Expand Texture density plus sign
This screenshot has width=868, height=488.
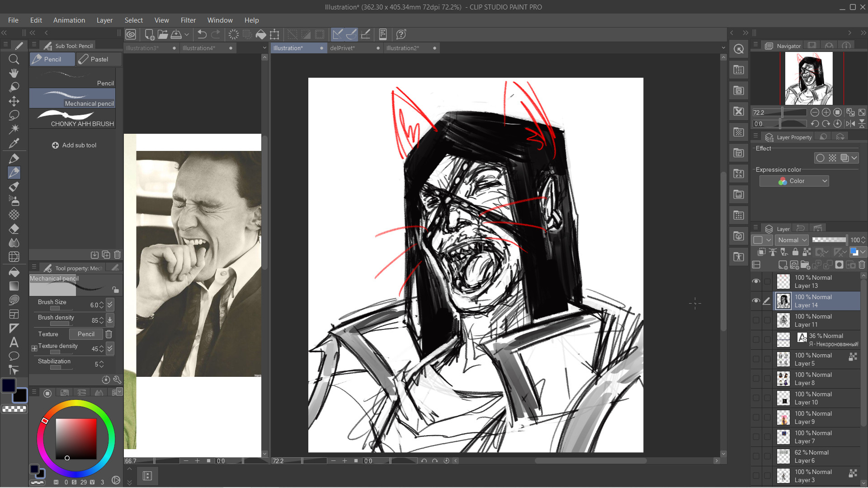tap(34, 348)
